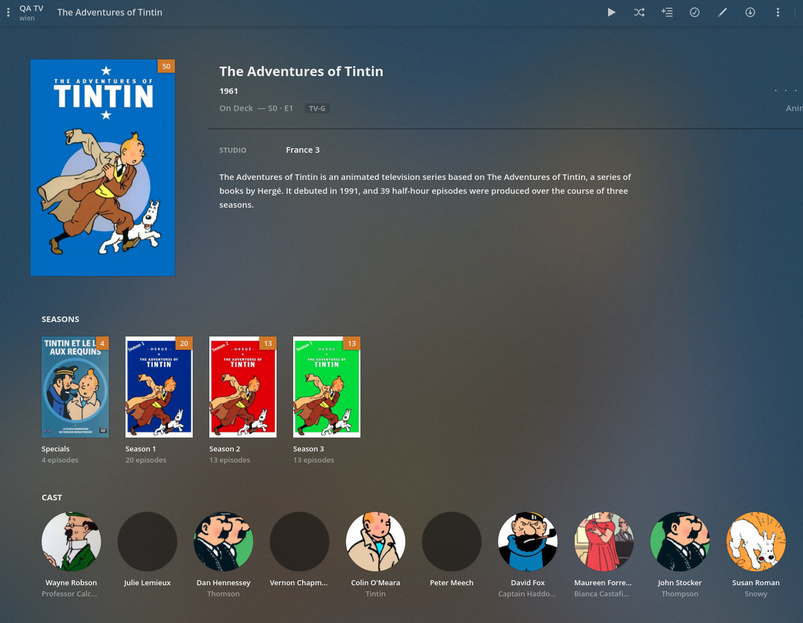Open Julie Lemieux cast placeholder
Viewport: 803px width, 623px height.
pos(147,541)
